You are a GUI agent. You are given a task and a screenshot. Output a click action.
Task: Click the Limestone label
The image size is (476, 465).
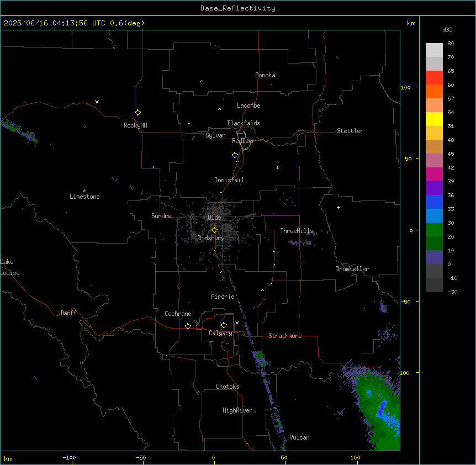pyautogui.click(x=84, y=197)
